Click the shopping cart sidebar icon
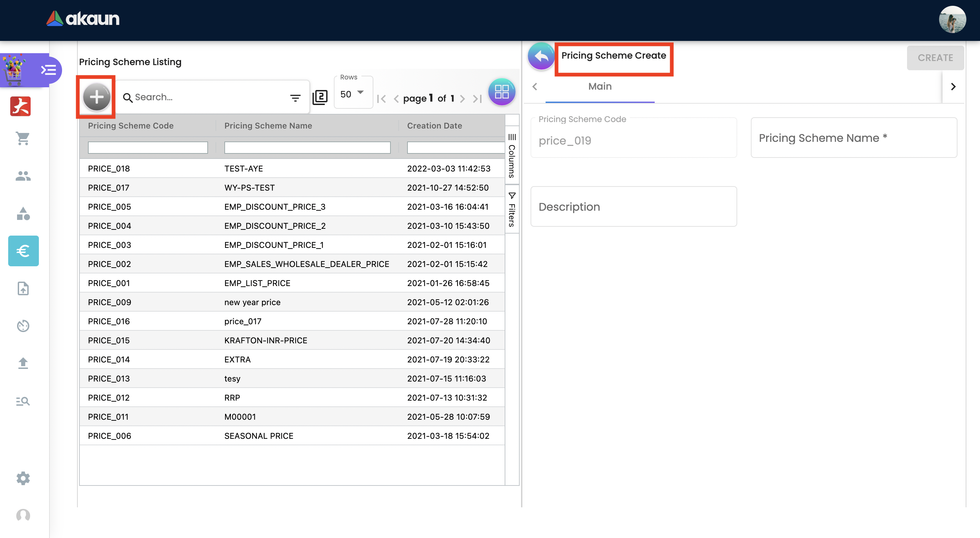Image resolution: width=980 pixels, height=538 pixels. (23, 138)
